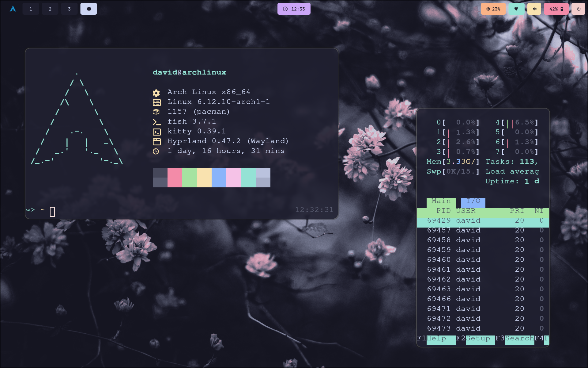Click the window manager icon beside Hyprland 0.47.2

157,141
